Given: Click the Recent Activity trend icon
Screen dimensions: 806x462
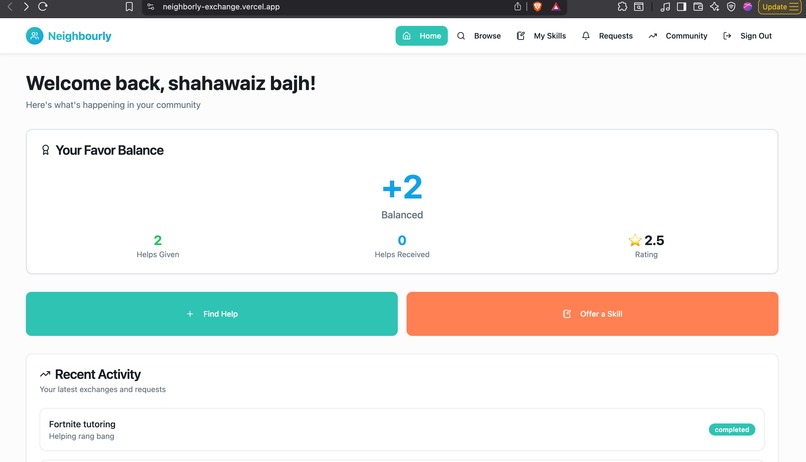Looking at the screenshot, I should (45, 374).
